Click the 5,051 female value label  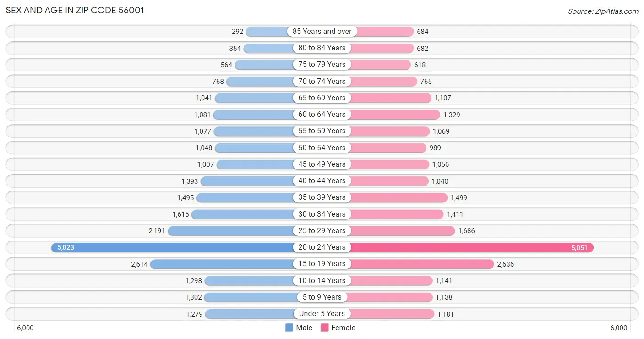(x=579, y=247)
